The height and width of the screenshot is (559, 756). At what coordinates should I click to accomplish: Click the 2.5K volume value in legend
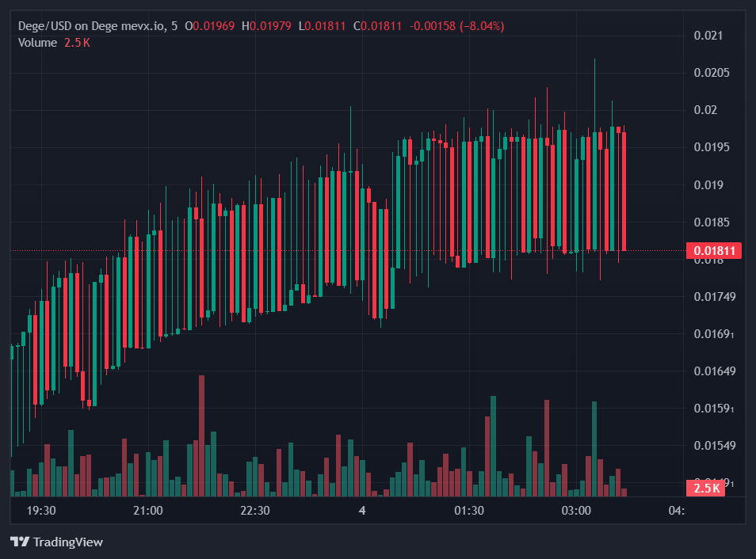pyautogui.click(x=77, y=43)
